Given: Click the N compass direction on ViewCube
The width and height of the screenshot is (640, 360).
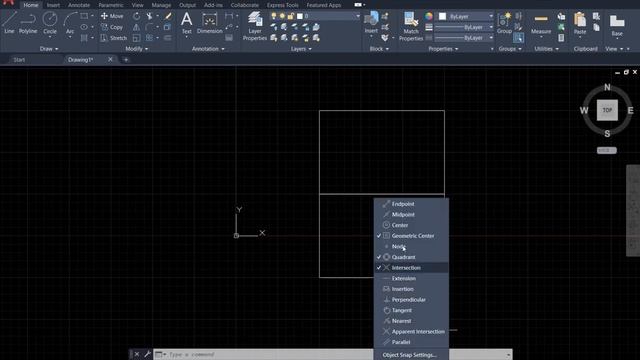Looking at the screenshot, I should pos(607,87).
